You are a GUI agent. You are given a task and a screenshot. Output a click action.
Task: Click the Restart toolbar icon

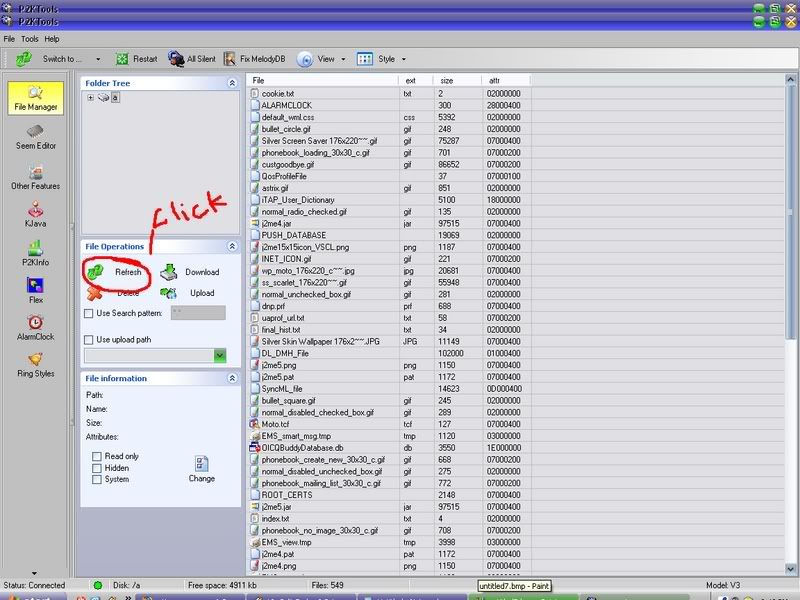click(x=121, y=59)
